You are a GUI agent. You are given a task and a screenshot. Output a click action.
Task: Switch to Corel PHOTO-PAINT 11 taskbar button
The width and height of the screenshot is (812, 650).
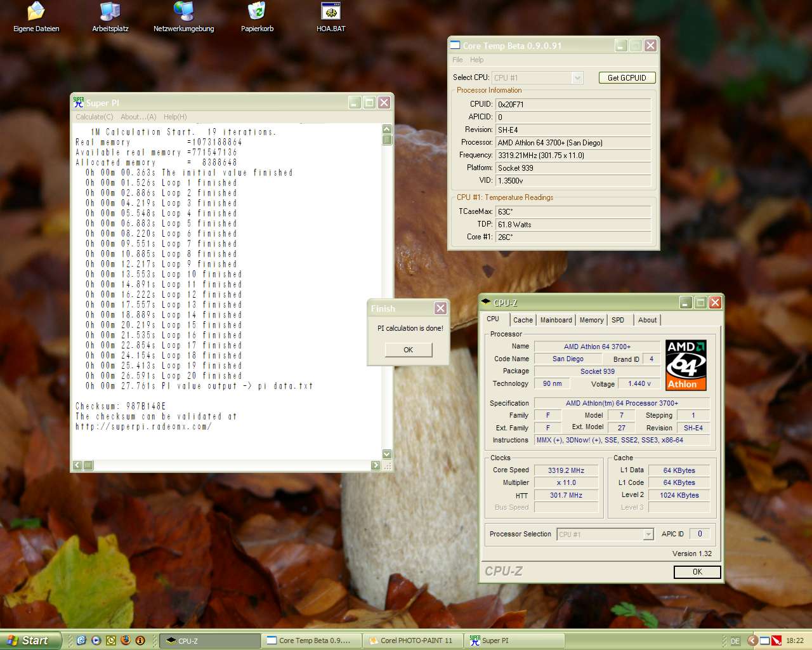coord(413,640)
